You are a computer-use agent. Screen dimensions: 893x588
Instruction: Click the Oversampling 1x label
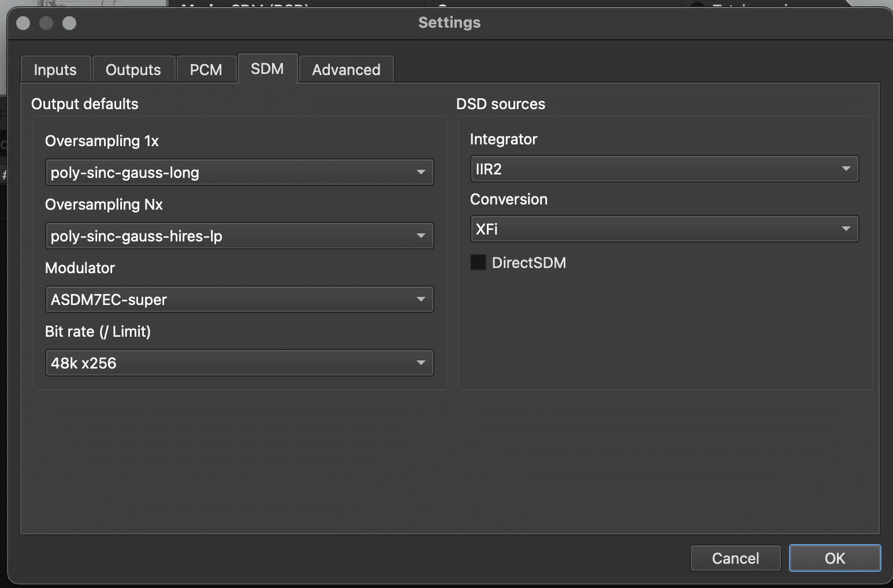point(102,141)
